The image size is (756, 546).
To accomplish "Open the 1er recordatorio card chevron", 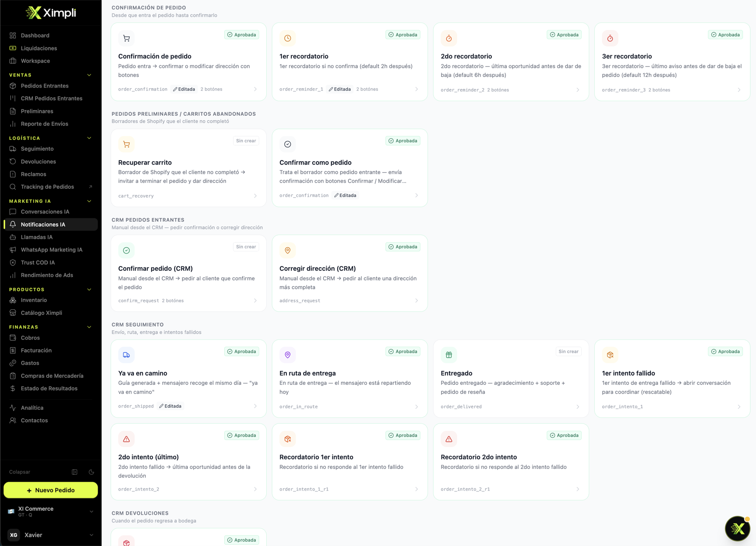I will (417, 89).
